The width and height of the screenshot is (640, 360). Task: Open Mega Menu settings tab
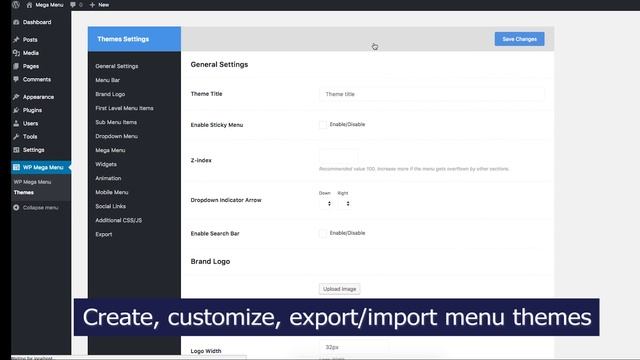pyautogui.click(x=110, y=150)
